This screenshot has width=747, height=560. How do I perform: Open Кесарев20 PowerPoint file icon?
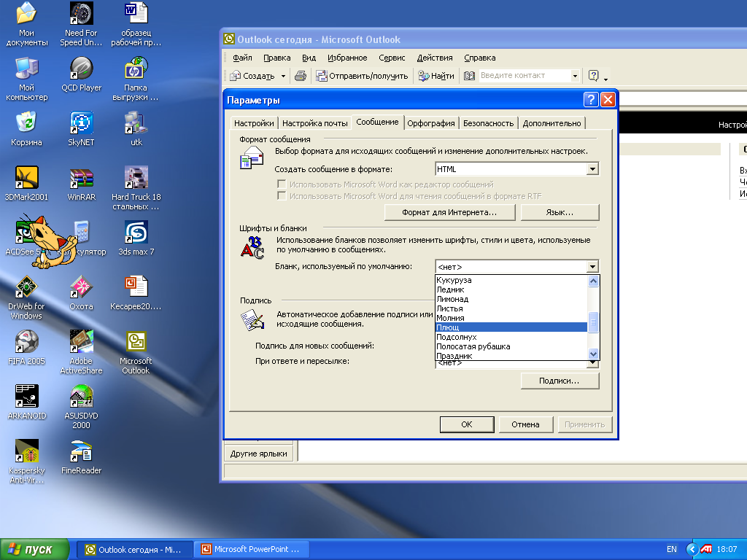[136, 293]
